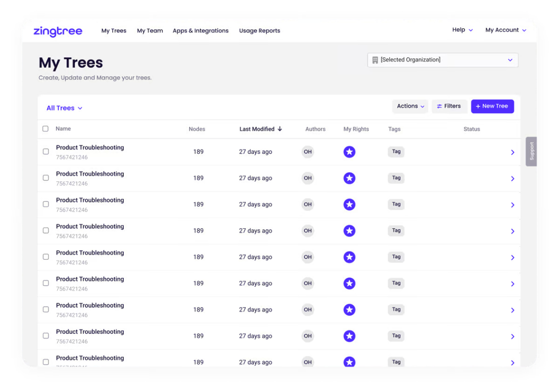
Task: Click the sort arrow beside Last Modified
Action: [280, 129]
